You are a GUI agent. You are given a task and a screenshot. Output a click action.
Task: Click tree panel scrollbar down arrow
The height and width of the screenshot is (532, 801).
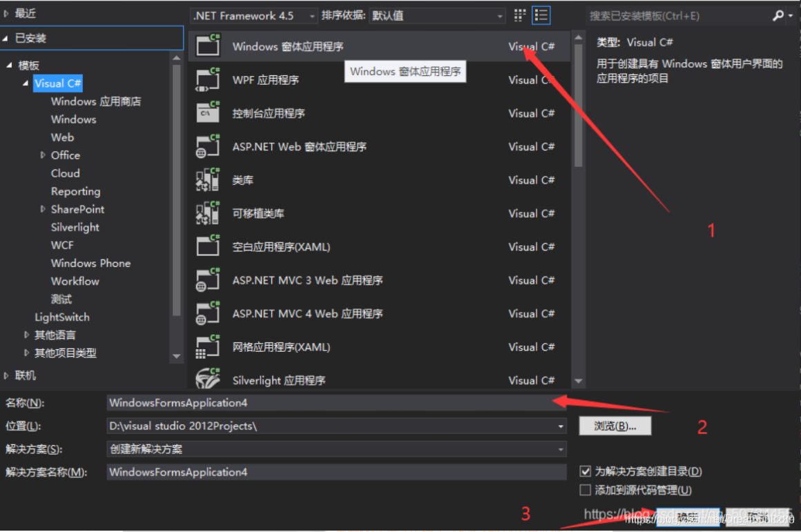[177, 356]
